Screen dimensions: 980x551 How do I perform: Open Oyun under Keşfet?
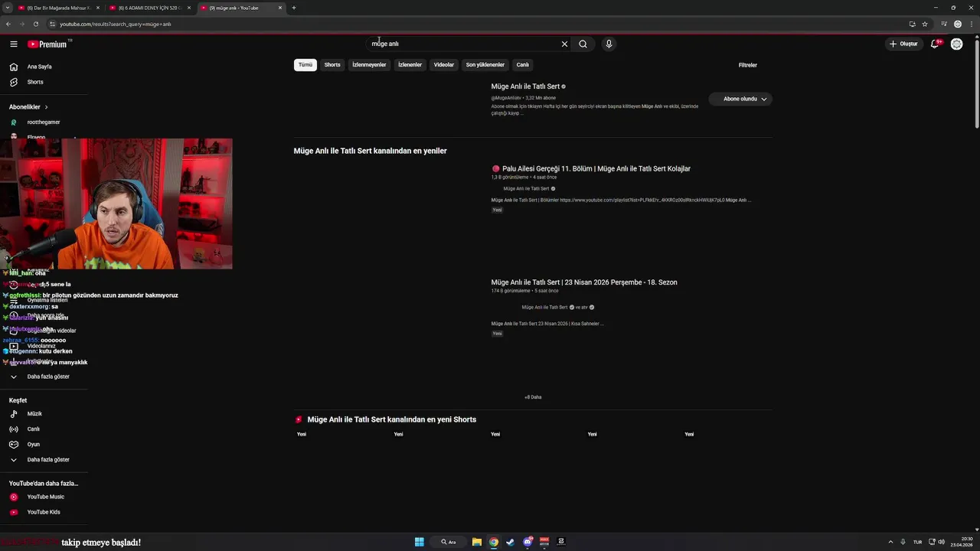pos(34,445)
